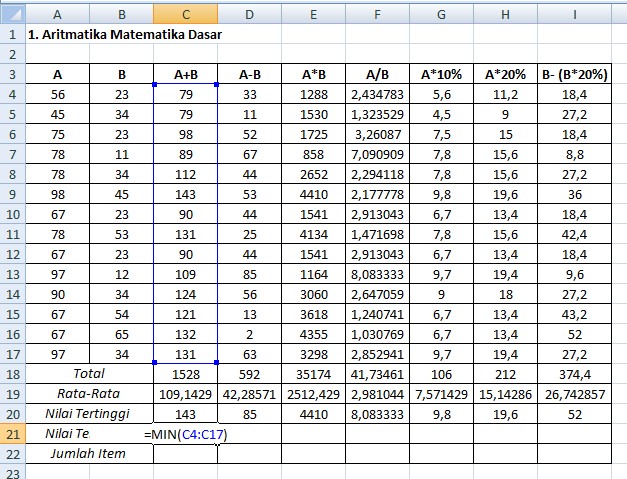The height and width of the screenshot is (479, 627).
Task: Click the 'Jumlah Item' label cell
Action: 90,454
